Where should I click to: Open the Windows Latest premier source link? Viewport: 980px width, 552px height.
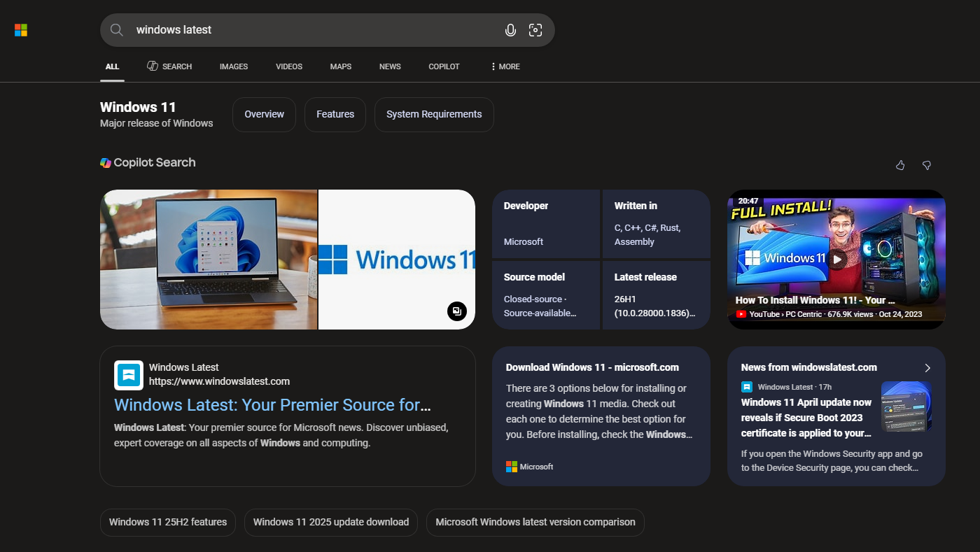click(272, 404)
